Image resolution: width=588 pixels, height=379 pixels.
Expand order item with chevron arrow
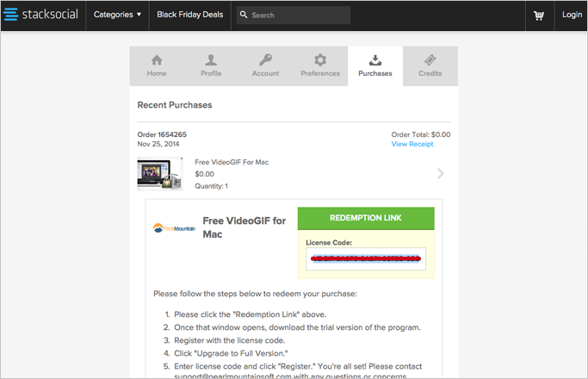[x=441, y=173]
